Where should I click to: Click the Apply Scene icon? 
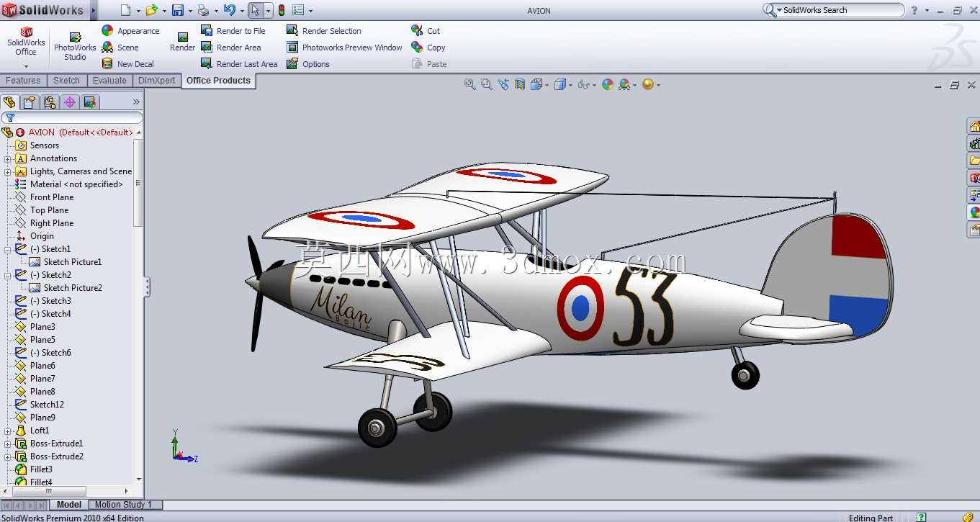click(x=624, y=84)
